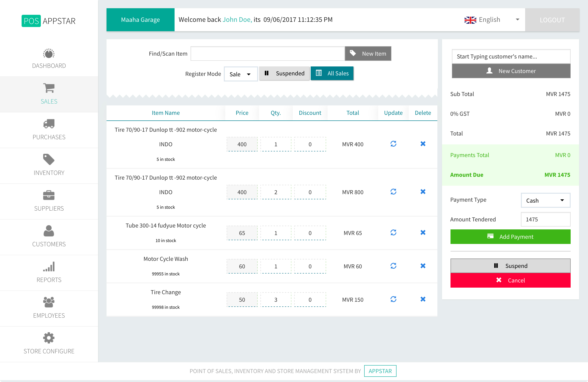Screen dimensions: 588x382
Task: Expand the Payment Type Cash dropdown
Action: point(545,200)
